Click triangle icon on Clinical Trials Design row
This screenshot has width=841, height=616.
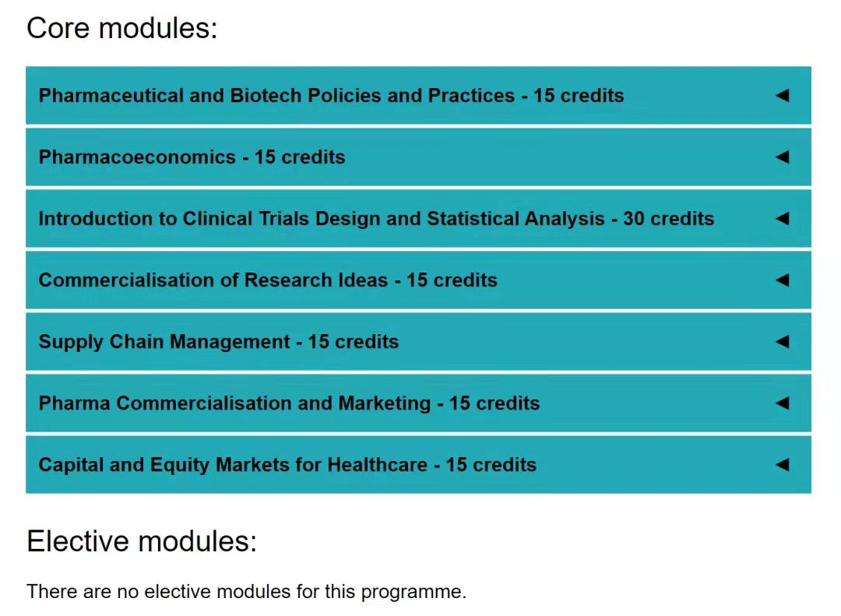click(783, 218)
